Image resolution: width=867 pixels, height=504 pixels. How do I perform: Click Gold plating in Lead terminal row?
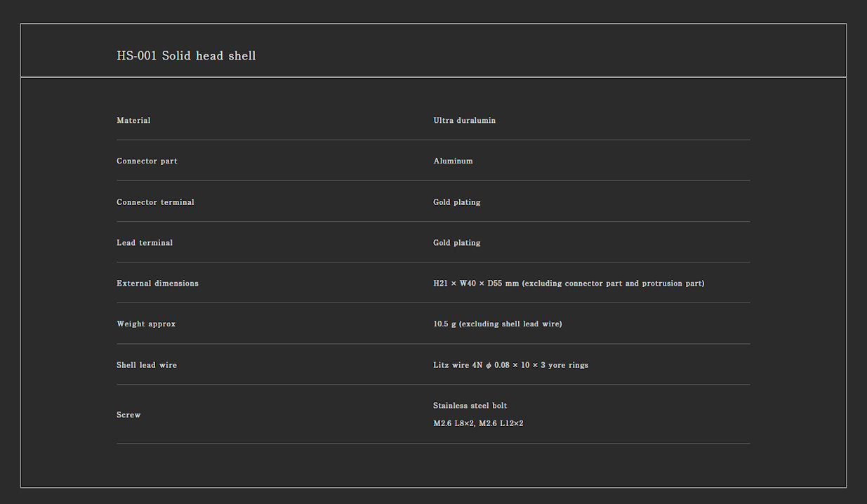(457, 243)
